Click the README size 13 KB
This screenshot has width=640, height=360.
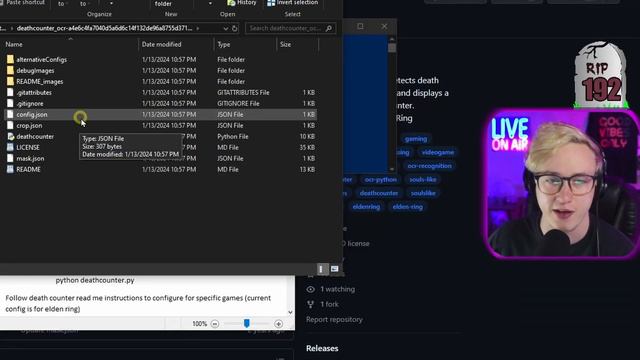pyautogui.click(x=307, y=169)
